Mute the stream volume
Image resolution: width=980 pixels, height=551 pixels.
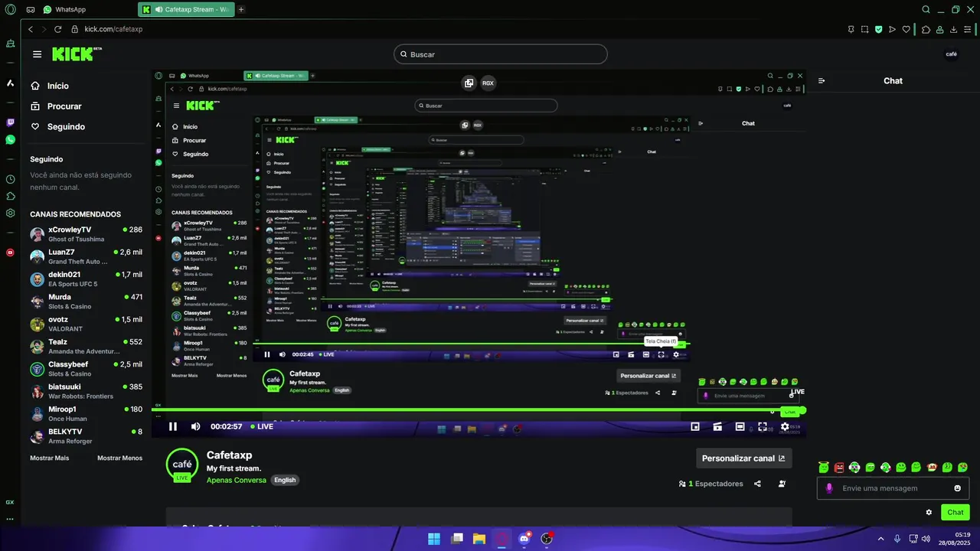tap(195, 426)
